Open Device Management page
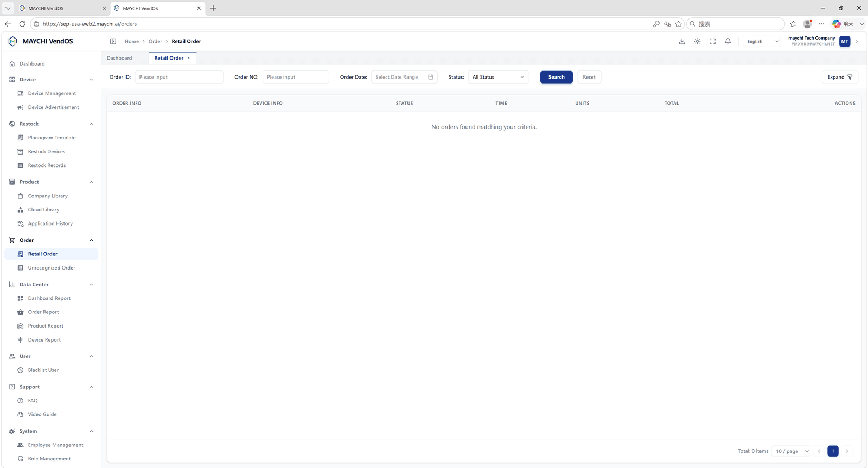The width and height of the screenshot is (868, 468). [x=51, y=93]
